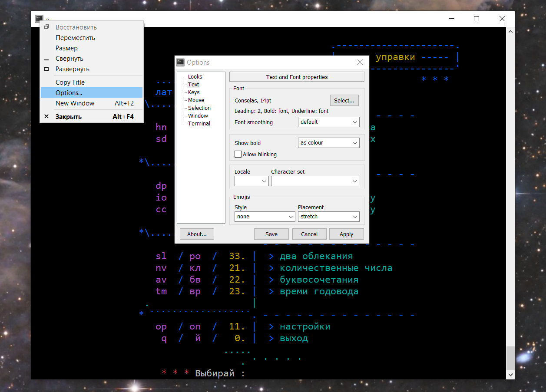Click the terminal icon in the main window title bar
Image resolution: width=546 pixels, height=392 pixels.
click(x=39, y=19)
